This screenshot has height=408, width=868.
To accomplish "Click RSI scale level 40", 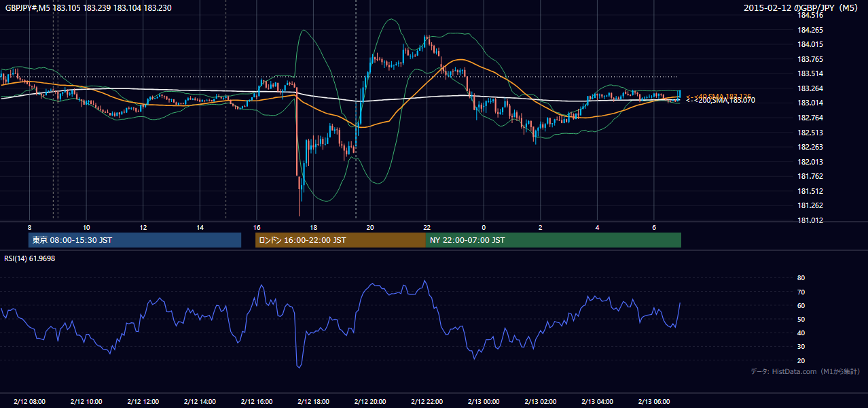I will click(801, 333).
